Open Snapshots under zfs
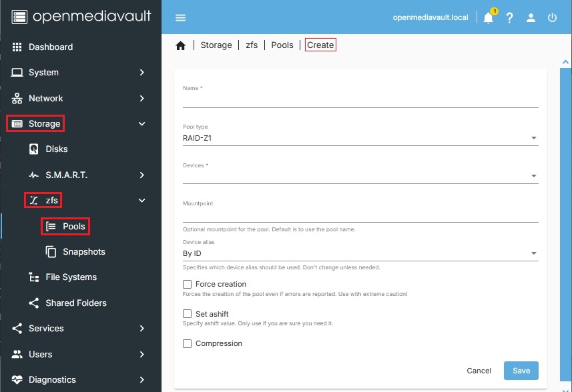The height and width of the screenshot is (392, 572). (83, 252)
